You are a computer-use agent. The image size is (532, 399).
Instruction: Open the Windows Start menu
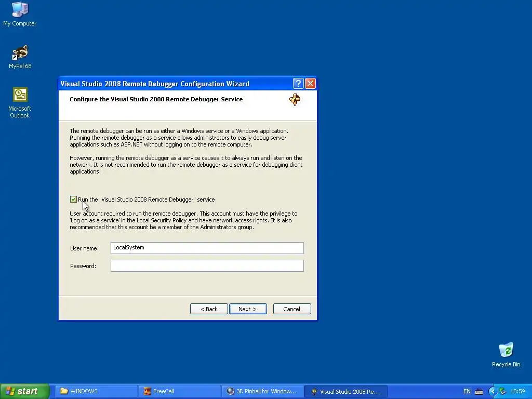[24, 391]
